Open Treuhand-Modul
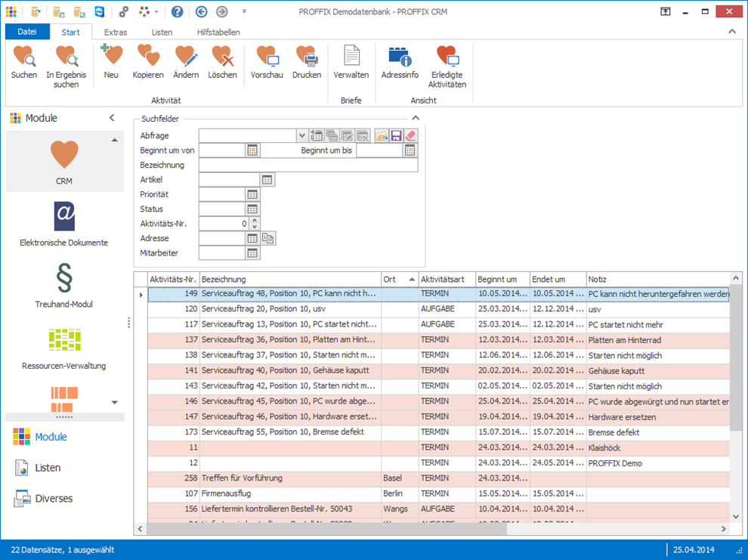Viewport: 748px width, 560px height. pyautogui.click(x=64, y=285)
